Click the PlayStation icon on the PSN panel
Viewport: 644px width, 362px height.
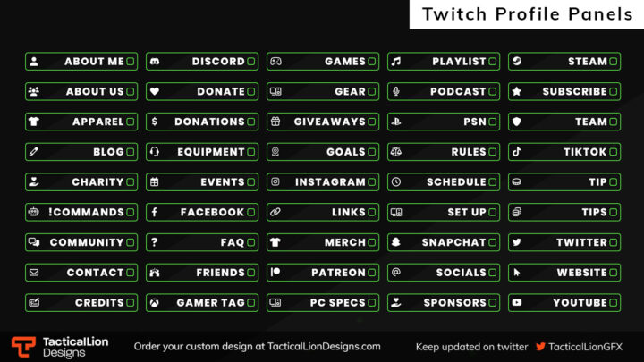pyautogui.click(x=396, y=122)
